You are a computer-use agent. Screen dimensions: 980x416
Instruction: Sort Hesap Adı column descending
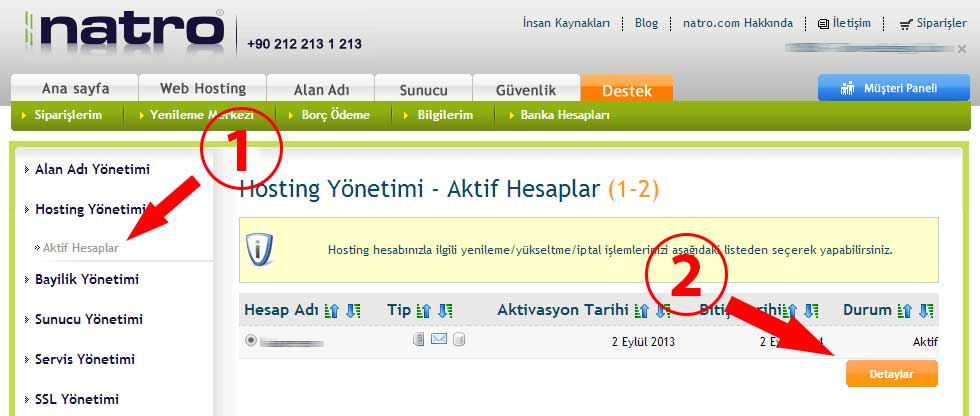(354, 310)
